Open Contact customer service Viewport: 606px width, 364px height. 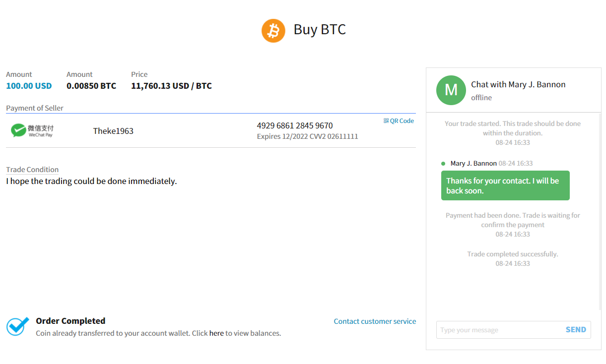coord(375,321)
